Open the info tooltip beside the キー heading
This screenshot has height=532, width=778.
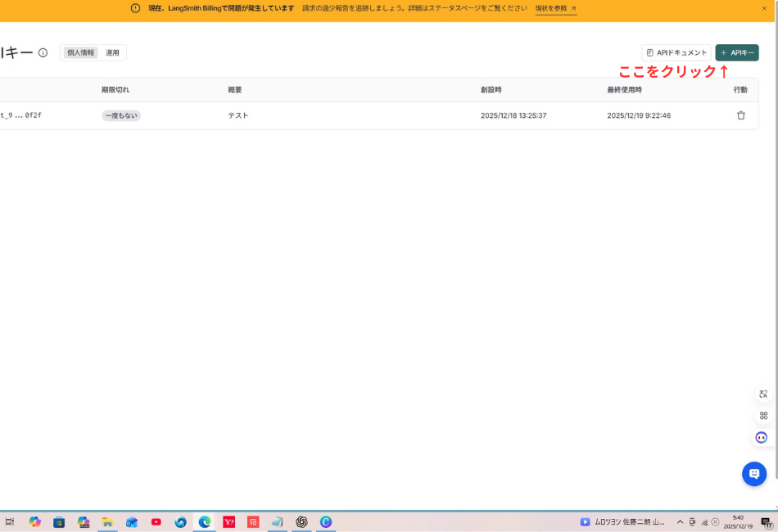[42, 52]
